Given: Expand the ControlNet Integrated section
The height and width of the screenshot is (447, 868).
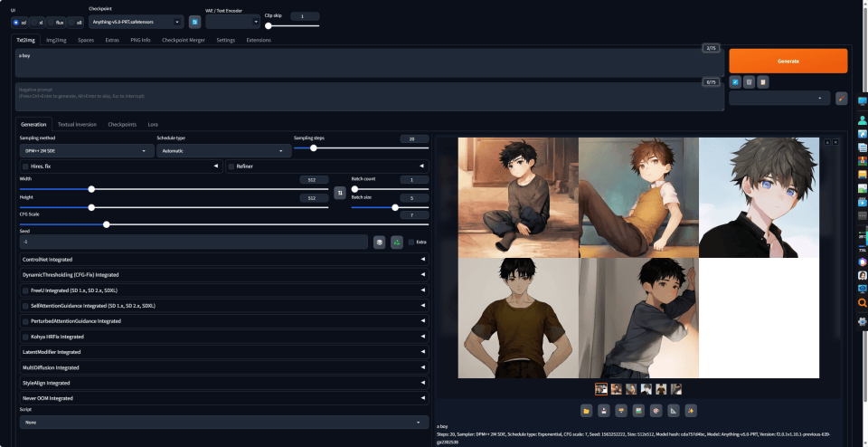Looking at the screenshot, I should coord(224,259).
